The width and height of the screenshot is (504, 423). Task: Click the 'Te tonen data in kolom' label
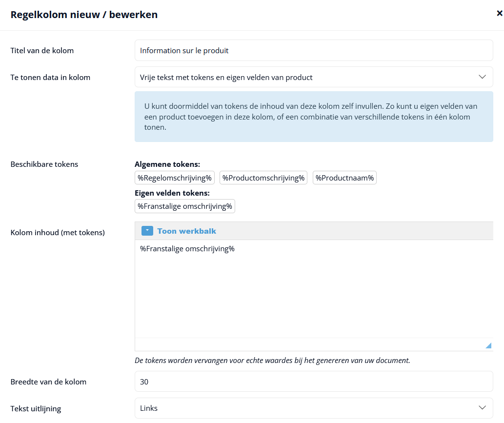(x=50, y=78)
